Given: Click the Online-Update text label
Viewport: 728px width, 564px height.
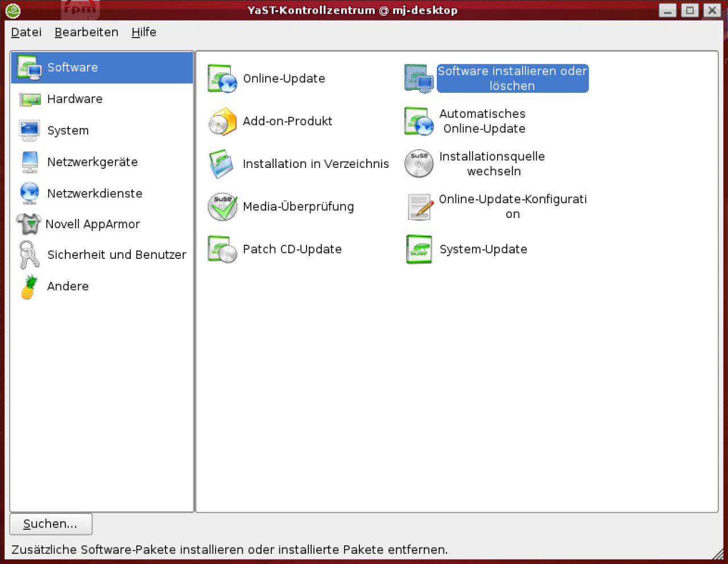Looking at the screenshot, I should pyautogui.click(x=284, y=79).
